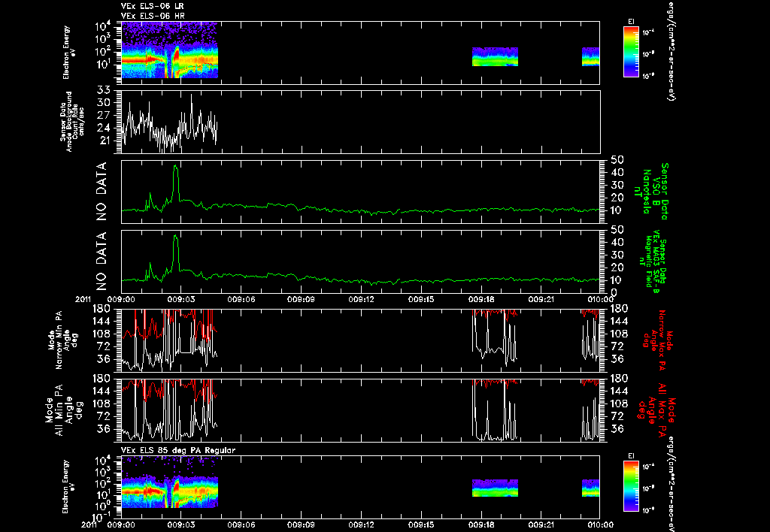Image resolution: width=770 pixels, height=532 pixels.
Task: Click the magnetic field peak in VSO B panel
Action: [x=176, y=168]
